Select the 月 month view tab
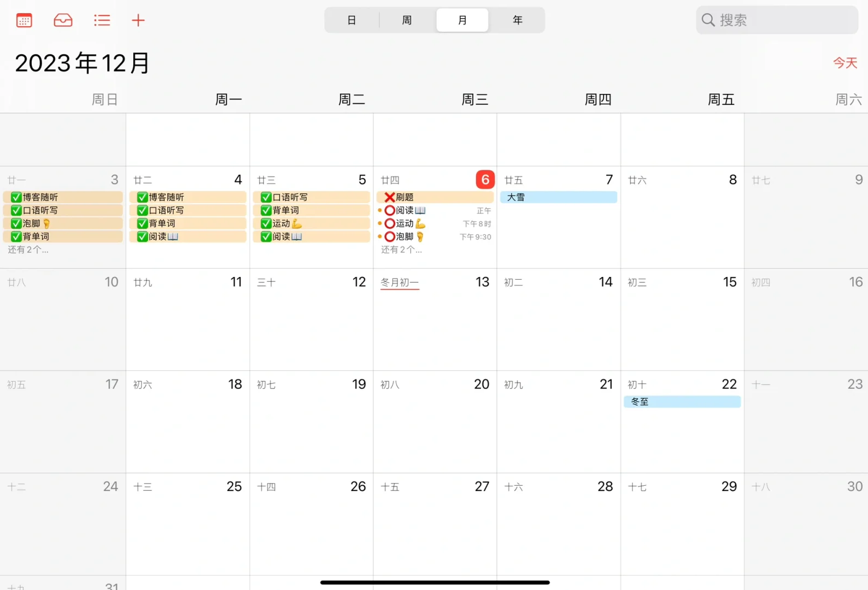 tap(462, 20)
